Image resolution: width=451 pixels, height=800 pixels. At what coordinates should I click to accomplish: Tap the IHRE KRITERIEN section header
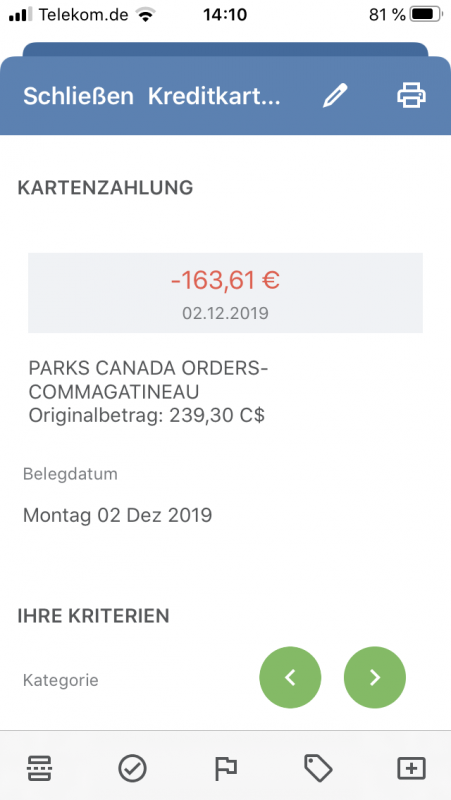93,616
